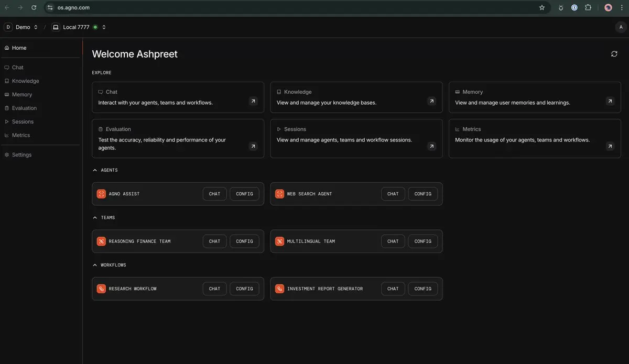This screenshot has width=629, height=364.
Task: Click the Reasoning Finance Team orange icon
Action: pyautogui.click(x=101, y=241)
